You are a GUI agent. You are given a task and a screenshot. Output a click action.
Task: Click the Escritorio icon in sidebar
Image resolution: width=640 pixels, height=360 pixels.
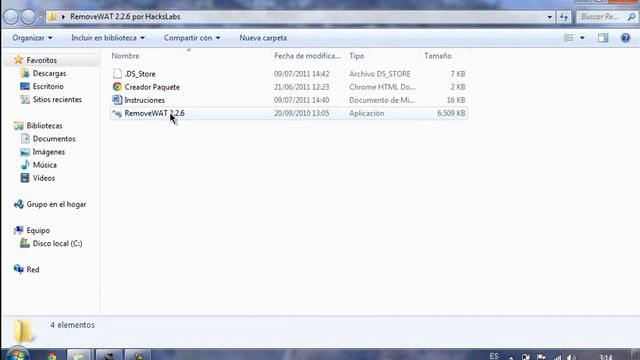tap(25, 86)
